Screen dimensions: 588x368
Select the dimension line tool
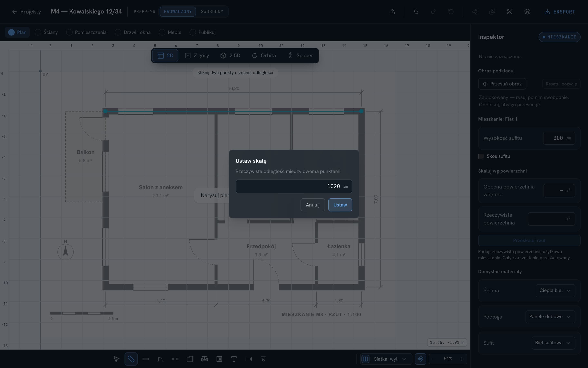point(248,359)
